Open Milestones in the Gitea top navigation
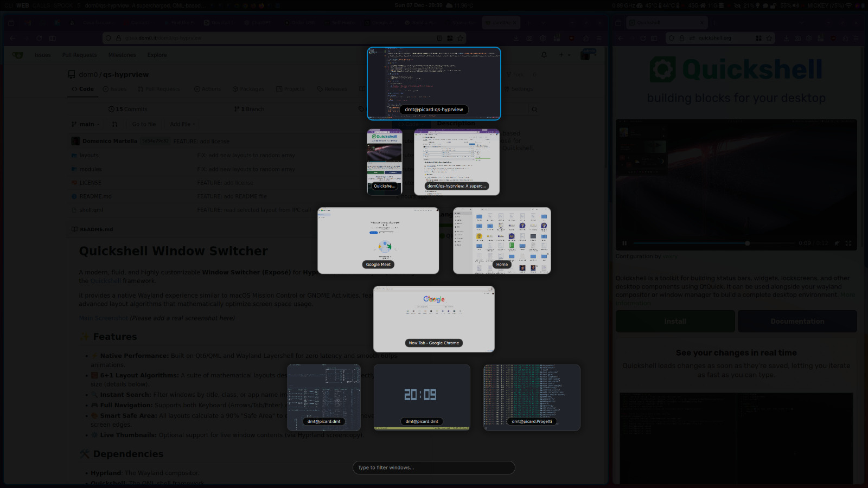Image resolution: width=868 pixels, height=488 pixels. click(122, 55)
